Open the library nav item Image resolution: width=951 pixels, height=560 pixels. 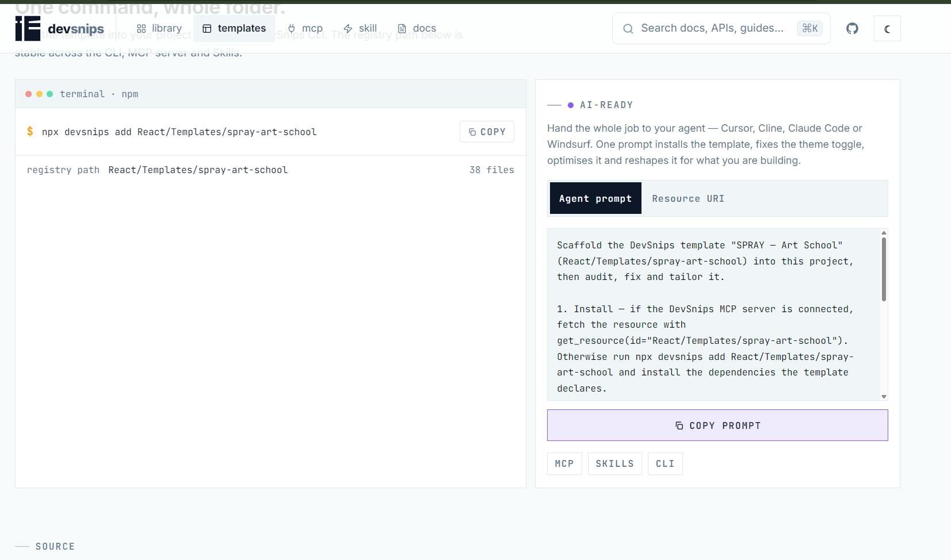pyautogui.click(x=159, y=28)
